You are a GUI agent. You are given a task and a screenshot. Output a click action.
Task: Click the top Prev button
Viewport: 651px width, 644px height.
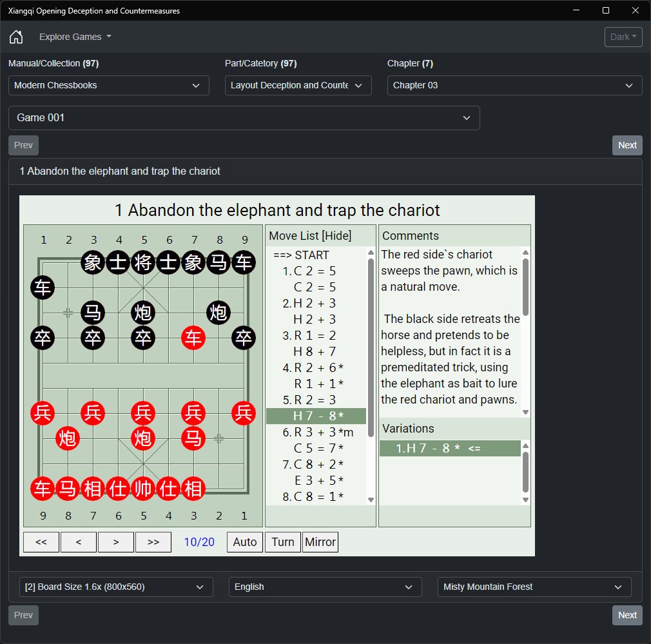pyautogui.click(x=23, y=145)
